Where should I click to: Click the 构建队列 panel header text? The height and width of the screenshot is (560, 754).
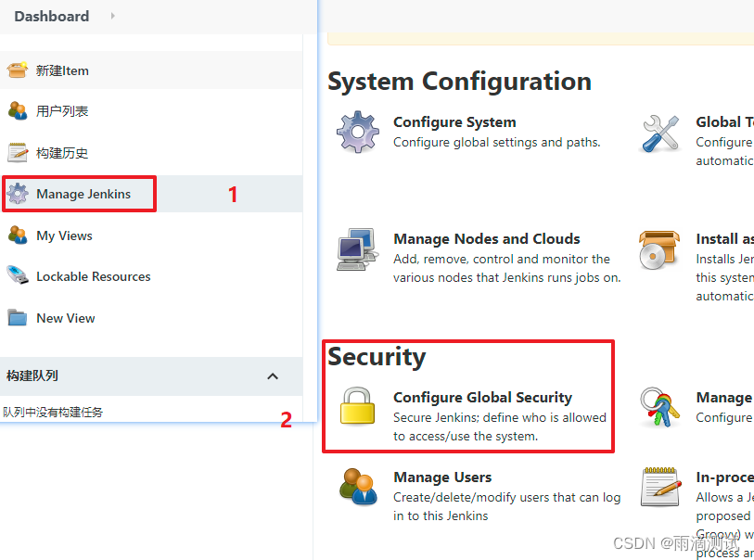(x=32, y=375)
